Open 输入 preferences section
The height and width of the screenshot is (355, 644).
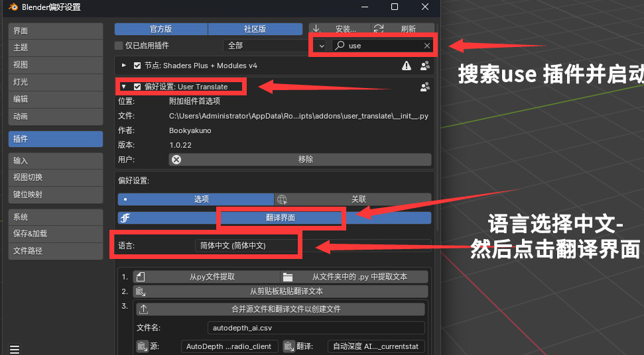coord(56,161)
